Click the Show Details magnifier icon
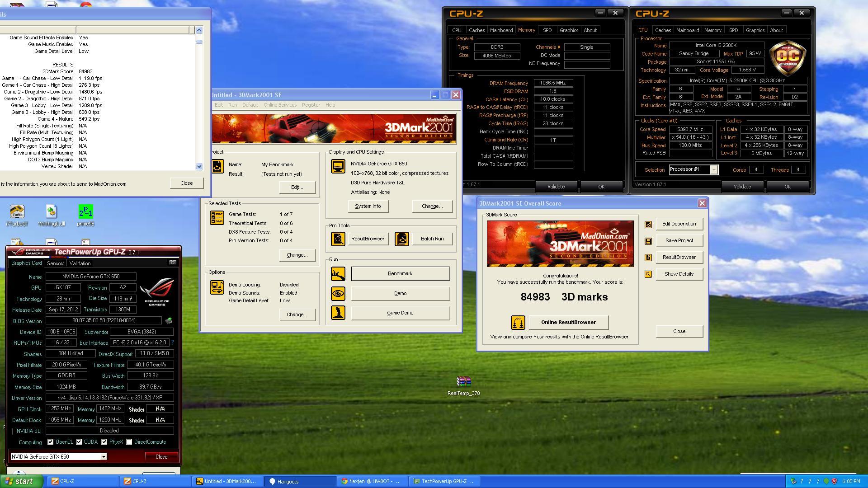Viewport: 868px width, 488px height. [x=648, y=274]
